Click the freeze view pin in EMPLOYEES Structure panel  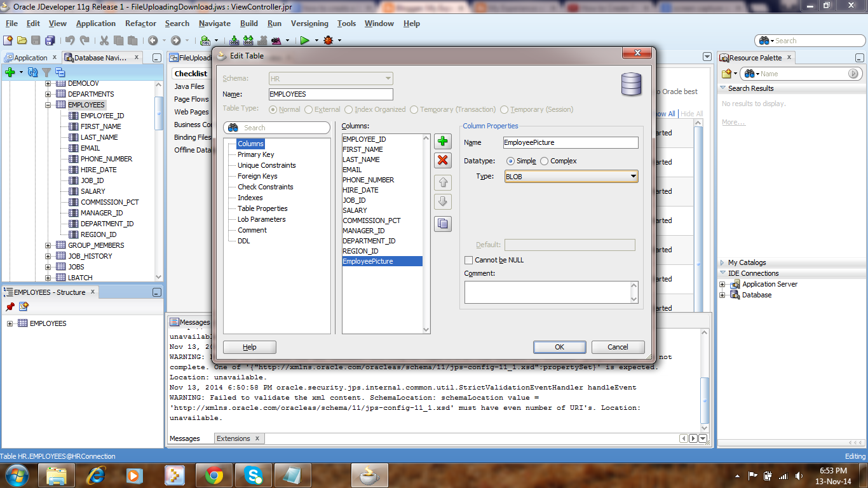10,306
